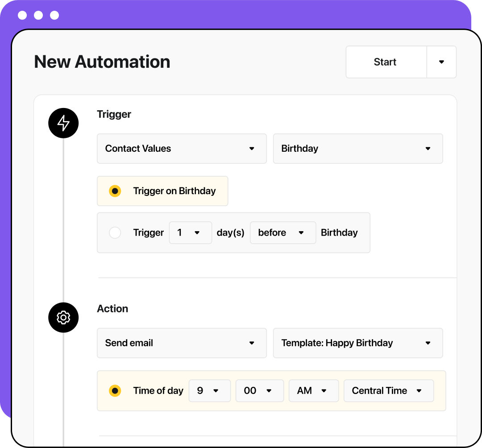Click the Trigger section heading
482x448 pixels.
pyautogui.click(x=114, y=114)
